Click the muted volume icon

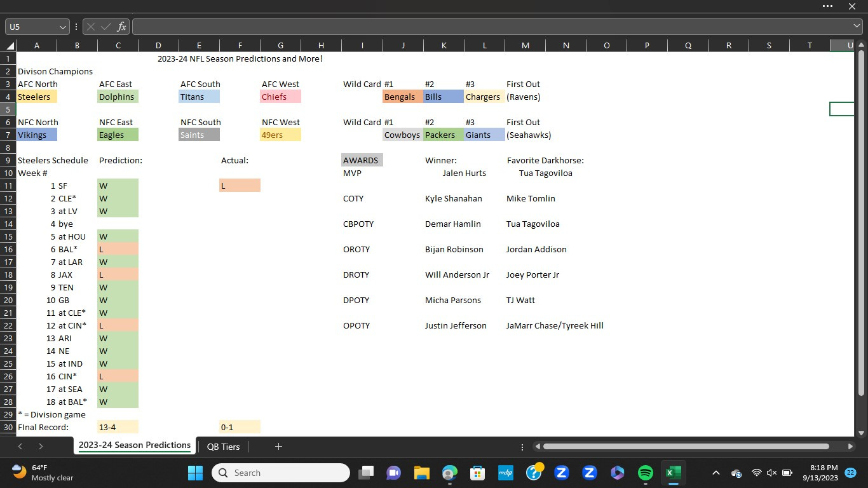771,473
